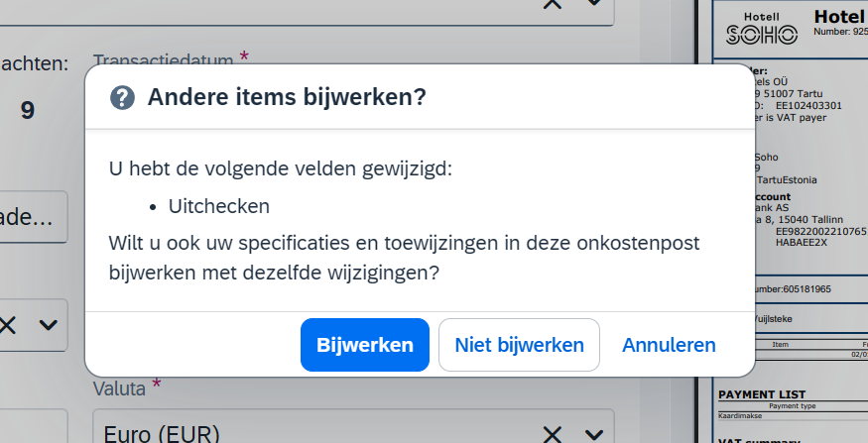Choose Niet bijwerken in the dialog
This screenshot has height=443, width=868.
pyautogui.click(x=519, y=345)
